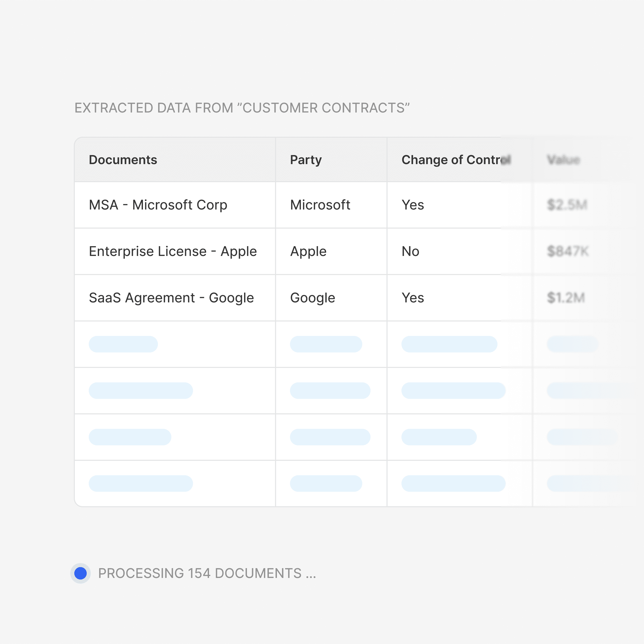This screenshot has width=644, height=644.
Task: Select the Microsoft party cell
Action: pos(320,205)
